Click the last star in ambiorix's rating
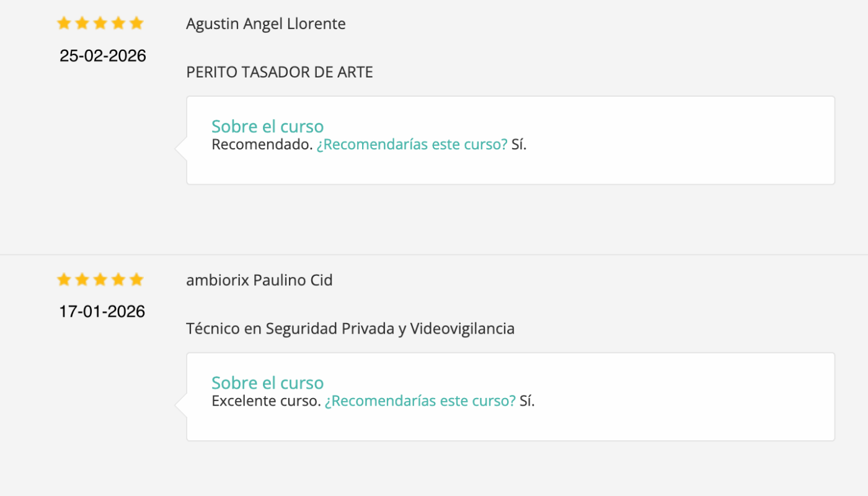The height and width of the screenshot is (496, 868). pos(136,280)
